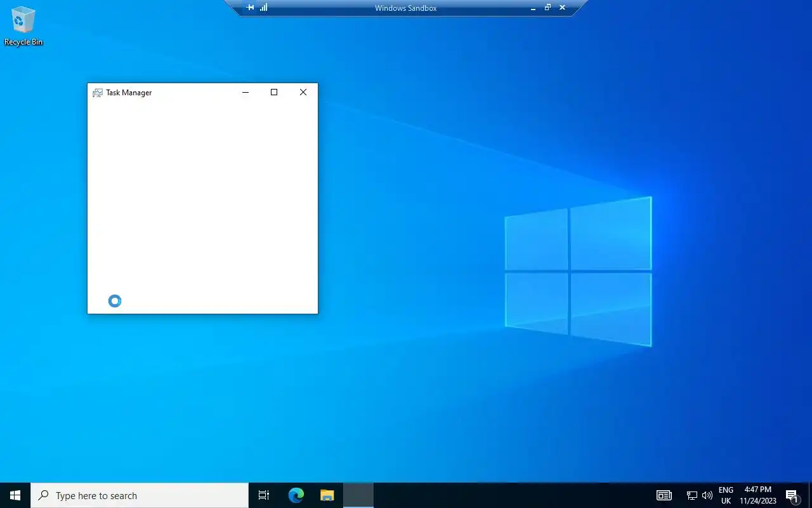812x508 pixels.
Task: Open Task View from the taskbar
Action: [264, 495]
